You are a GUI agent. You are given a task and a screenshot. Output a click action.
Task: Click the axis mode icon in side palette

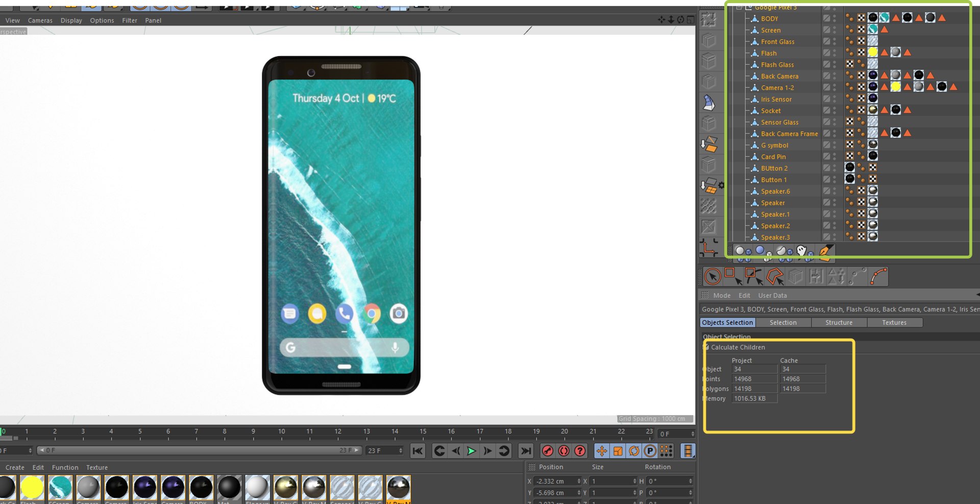[x=708, y=248]
